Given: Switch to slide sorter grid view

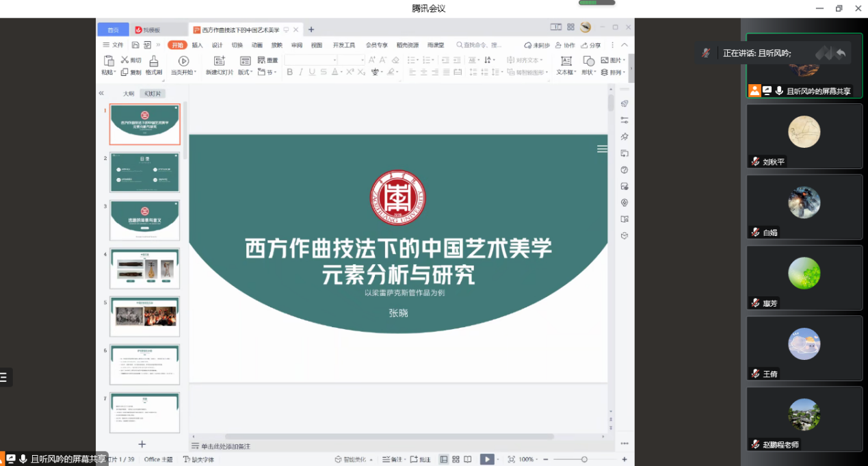Looking at the screenshot, I should (x=456, y=459).
